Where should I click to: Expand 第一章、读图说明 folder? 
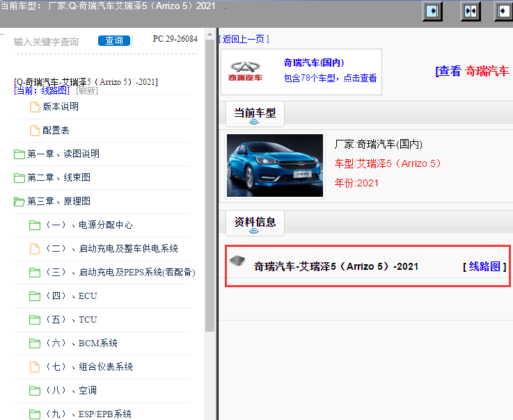(63, 154)
